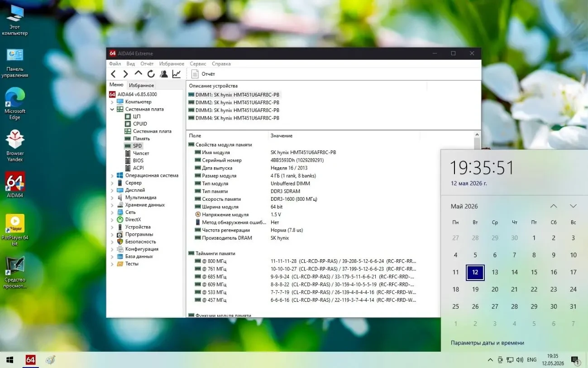588x368 pixels.
Task: Show hidden tray icons with the chevron
Action: click(490, 360)
